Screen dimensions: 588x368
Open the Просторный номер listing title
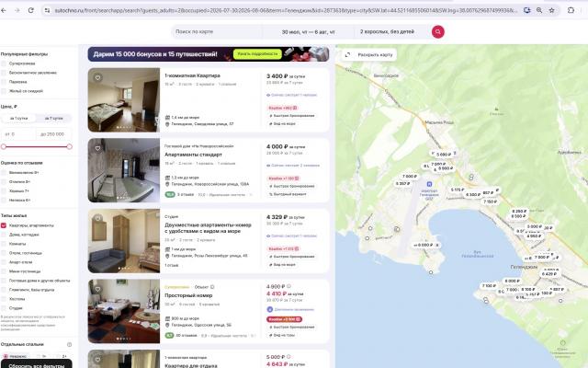pyautogui.click(x=188, y=295)
